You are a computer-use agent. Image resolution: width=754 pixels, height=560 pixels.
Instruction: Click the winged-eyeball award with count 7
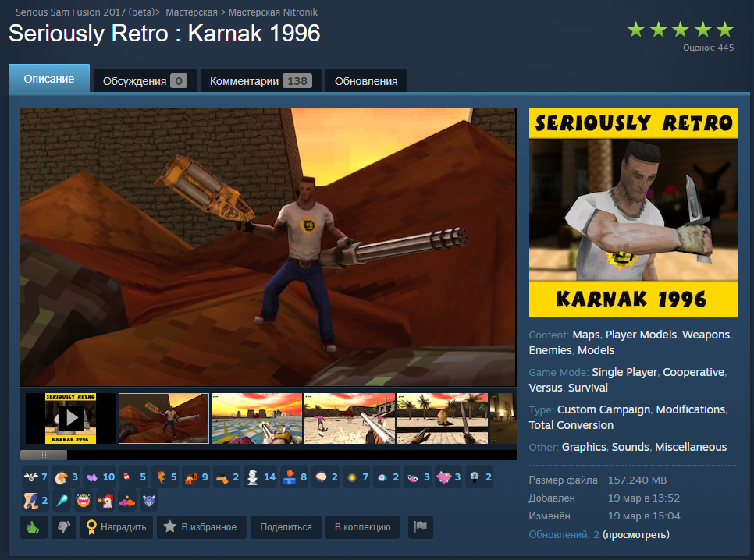35,477
